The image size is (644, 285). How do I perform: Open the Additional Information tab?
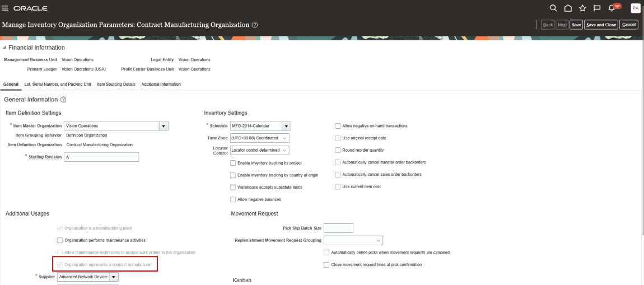coord(161,84)
